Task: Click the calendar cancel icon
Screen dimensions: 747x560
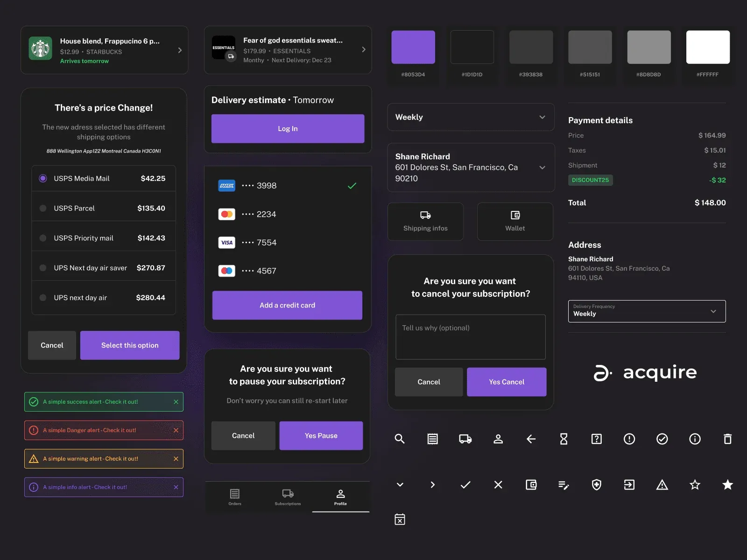Action: 400,519
